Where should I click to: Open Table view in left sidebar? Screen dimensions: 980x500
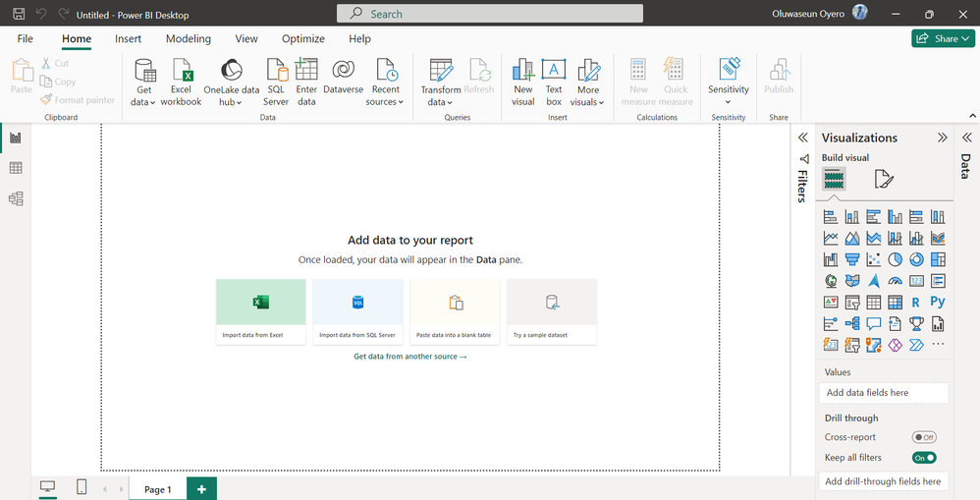[16, 168]
